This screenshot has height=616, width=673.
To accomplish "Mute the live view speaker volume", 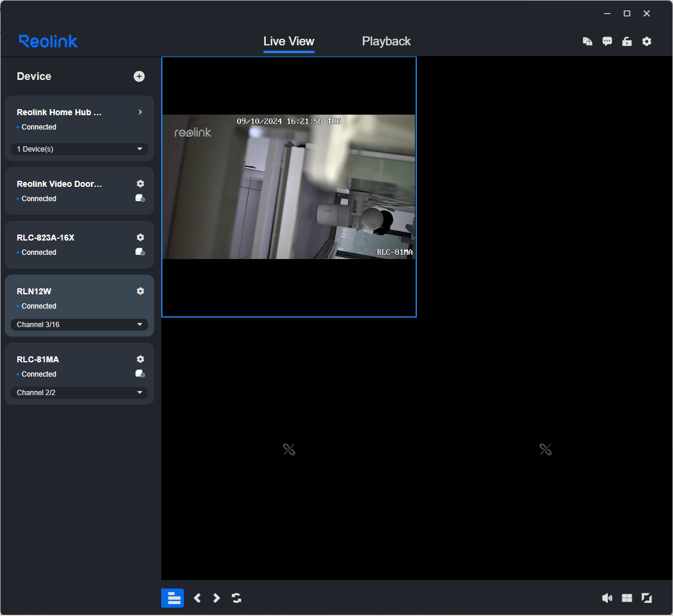I will click(607, 598).
